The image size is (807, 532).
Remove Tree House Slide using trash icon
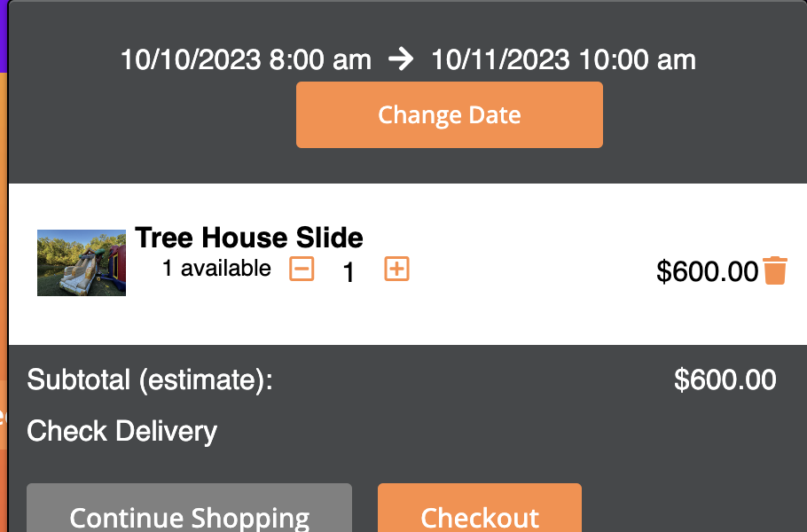pos(775,270)
